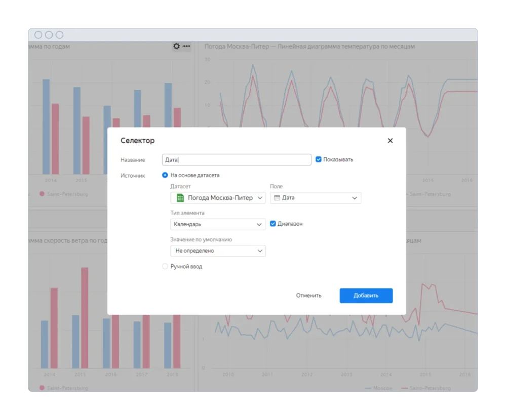This screenshot has width=506, height=420.
Task: Open the chart settings gear icon
Action: click(x=177, y=46)
